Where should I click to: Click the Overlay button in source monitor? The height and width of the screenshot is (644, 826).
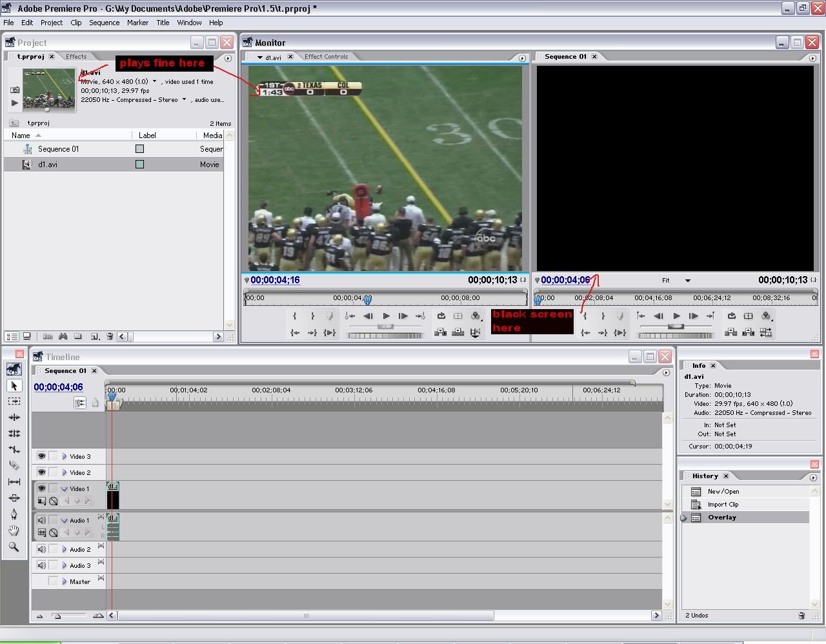tap(458, 332)
